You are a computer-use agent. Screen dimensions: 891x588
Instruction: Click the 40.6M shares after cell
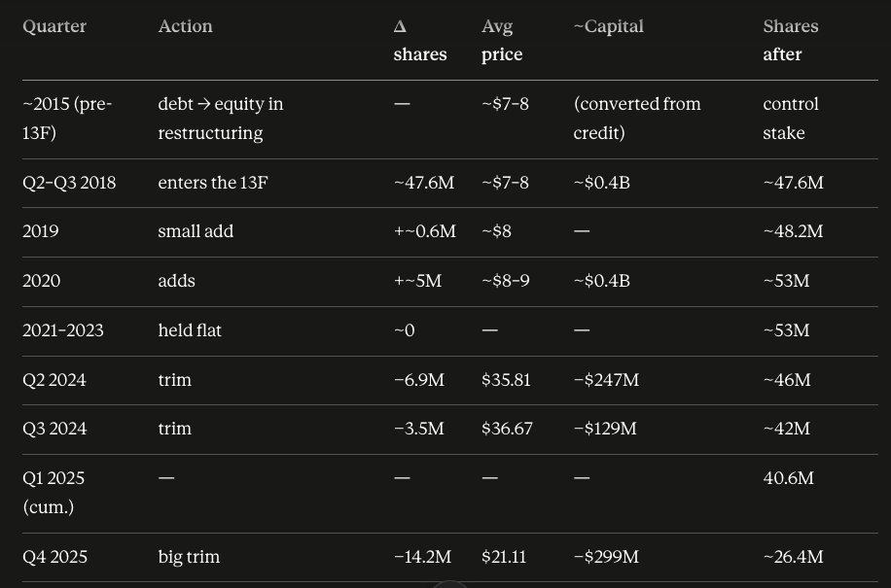(788, 478)
